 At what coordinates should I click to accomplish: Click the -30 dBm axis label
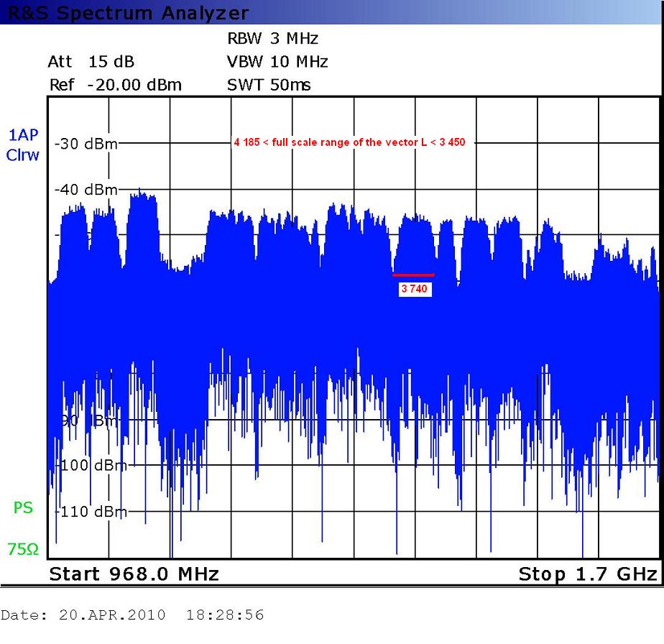(86, 144)
